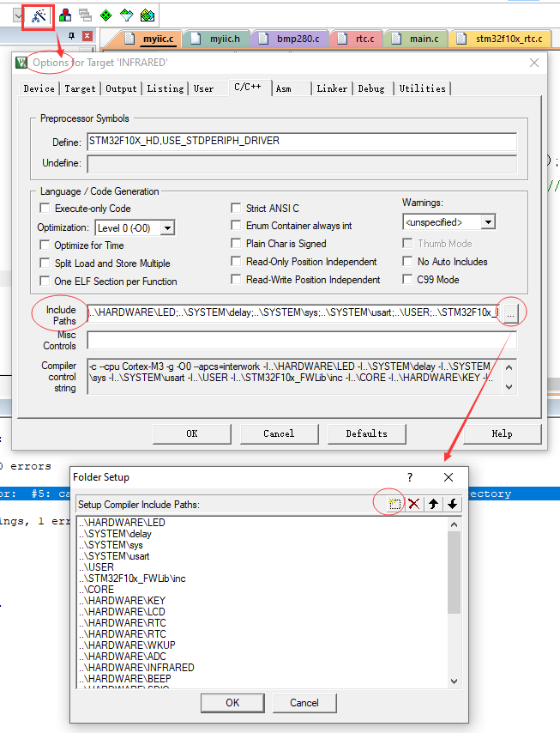Enable Plain Char is Signed checkbox
Image resolution: width=560 pixels, height=733 pixels.
click(x=237, y=244)
